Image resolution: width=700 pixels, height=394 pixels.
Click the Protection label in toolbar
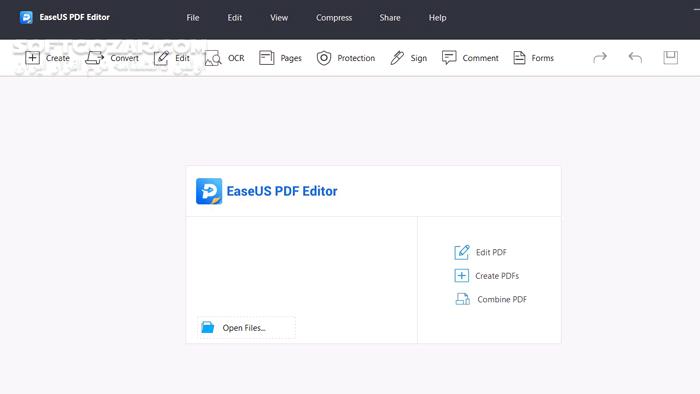point(356,58)
